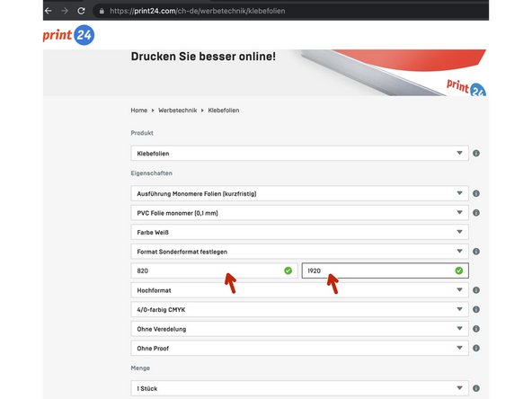Image resolution: width=532 pixels, height=399 pixels.
Task: Reload the page with the refresh icon
Action: click(81, 11)
